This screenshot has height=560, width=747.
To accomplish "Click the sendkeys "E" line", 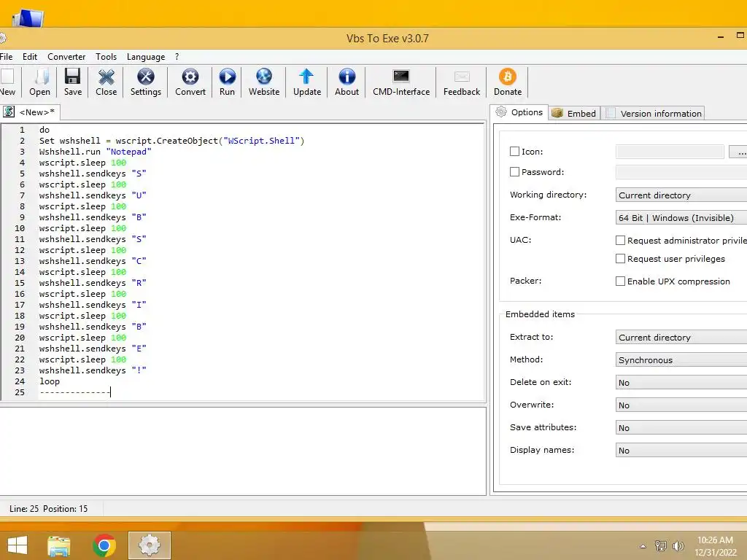I will click(93, 349).
